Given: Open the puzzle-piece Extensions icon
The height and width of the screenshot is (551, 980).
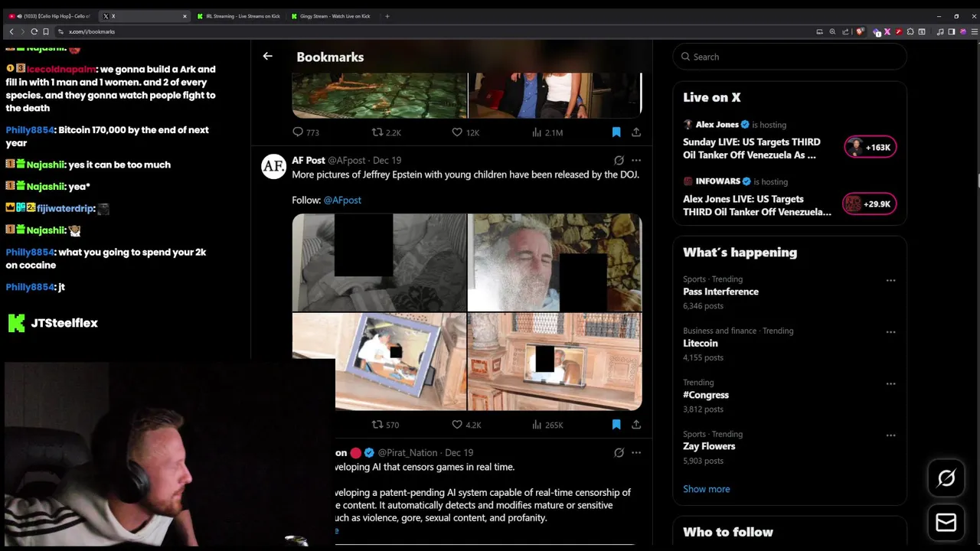Looking at the screenshot, I should [x=910, y=31].
